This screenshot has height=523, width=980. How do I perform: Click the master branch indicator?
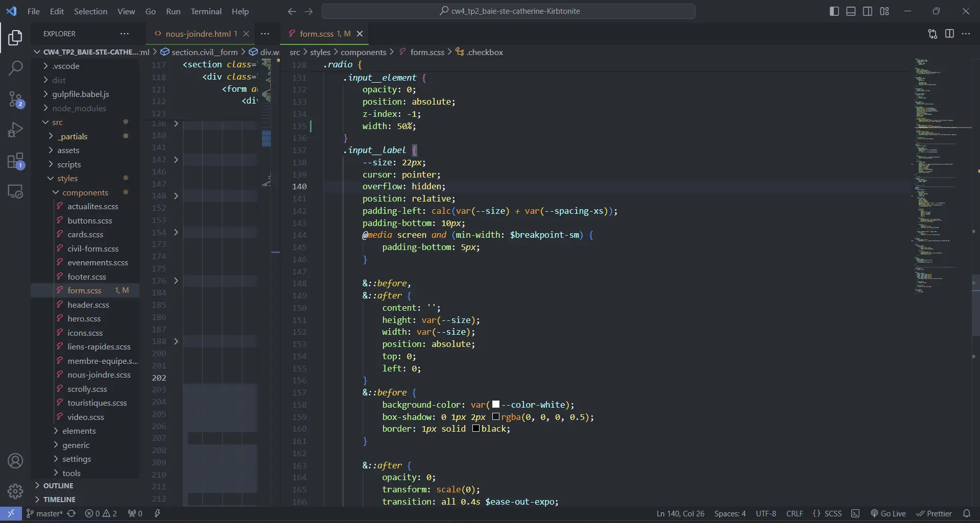point(45,513)
